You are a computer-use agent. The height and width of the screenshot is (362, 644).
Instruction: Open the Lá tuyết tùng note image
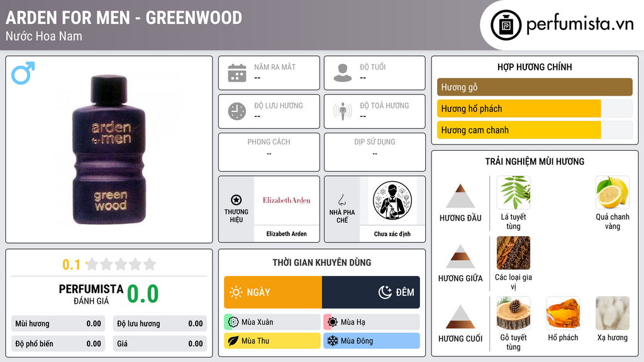click(x=513, y=192)
